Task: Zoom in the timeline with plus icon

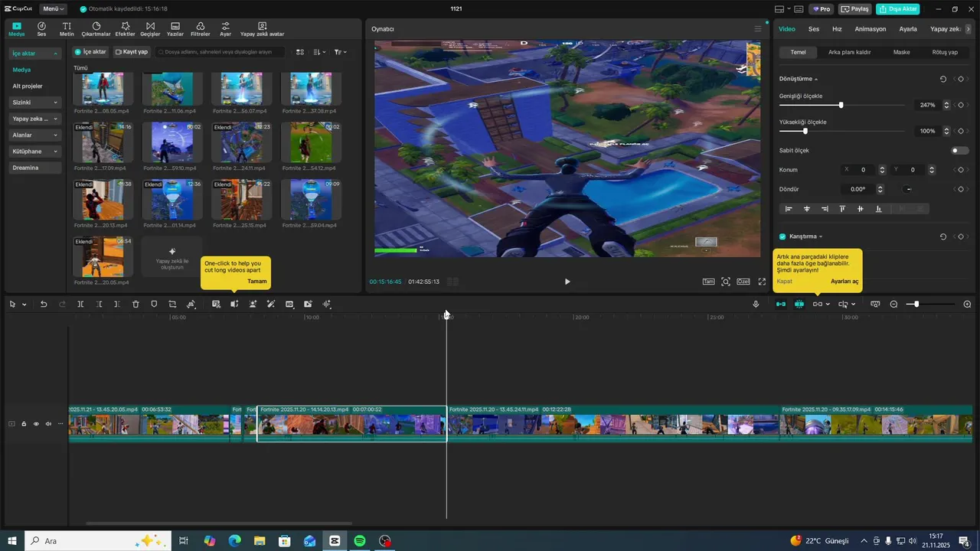Action: [967, 304]
